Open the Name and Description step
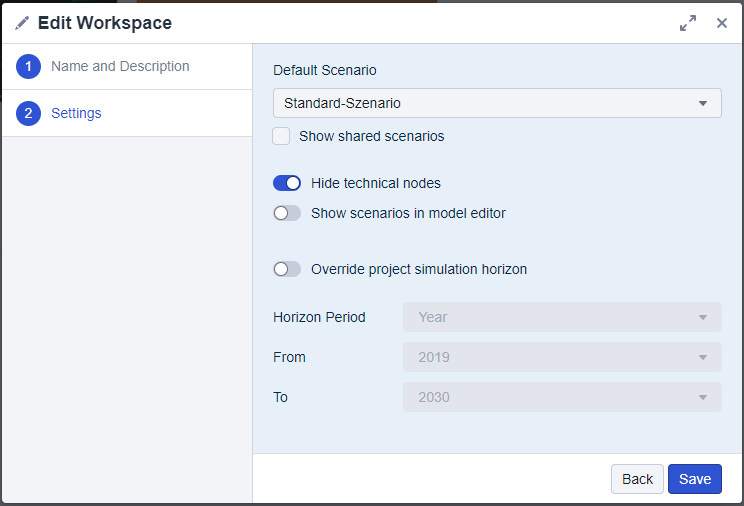Screen dimensions: 744x506 (120, 67)
